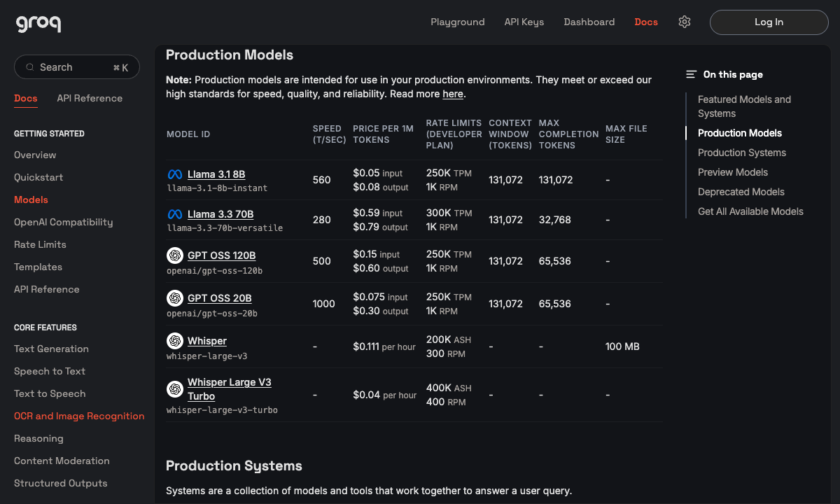Click the search magnifier icon
The width and height of the screenshot is (840, 504).
click(x=30, y=67)
